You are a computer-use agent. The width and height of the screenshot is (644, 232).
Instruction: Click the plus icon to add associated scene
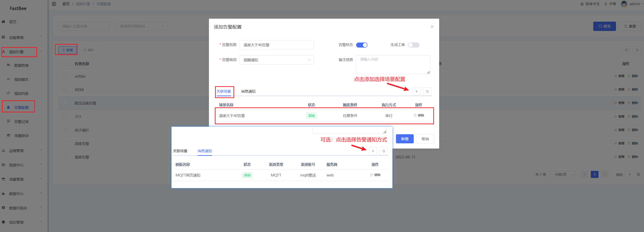click(416, 91)
